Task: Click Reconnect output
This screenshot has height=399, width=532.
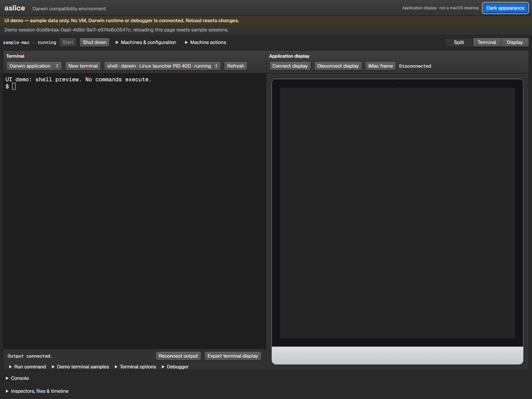Action: tap(178, 356)
